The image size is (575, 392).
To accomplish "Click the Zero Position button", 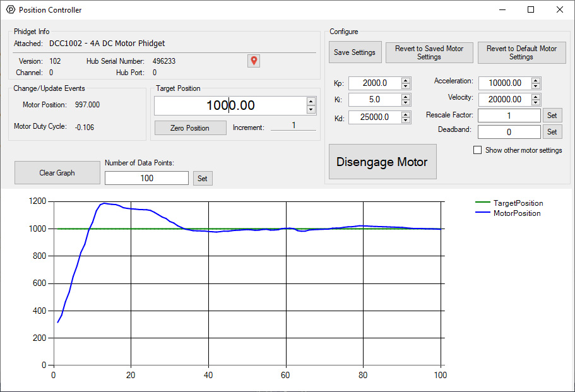I will pyautogui.click(x=190, y=128).
